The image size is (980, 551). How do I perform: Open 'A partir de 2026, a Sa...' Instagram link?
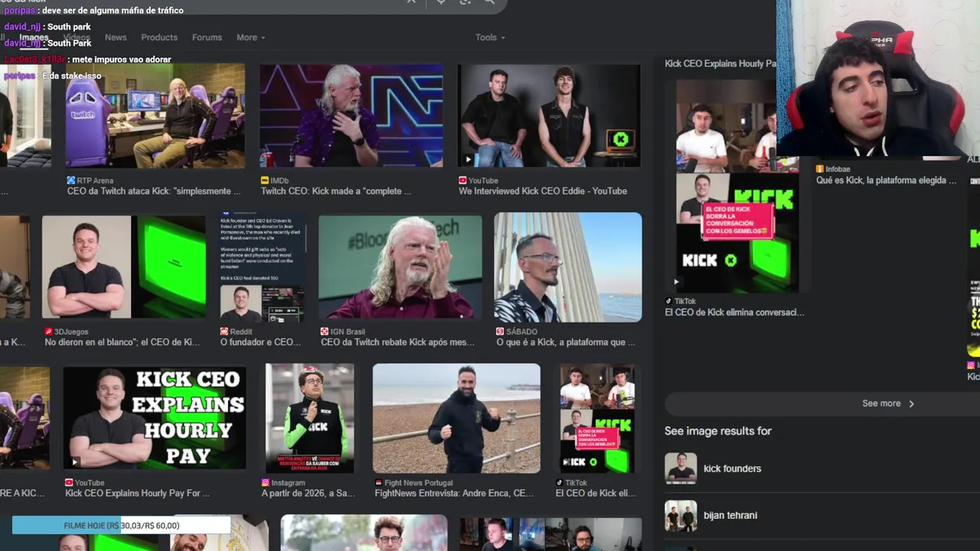click(x=309, y=494)
